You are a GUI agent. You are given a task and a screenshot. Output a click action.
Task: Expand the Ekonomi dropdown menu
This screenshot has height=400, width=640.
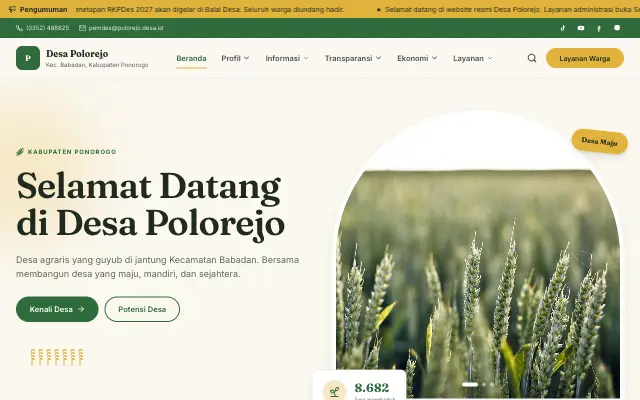click(417, 58)
